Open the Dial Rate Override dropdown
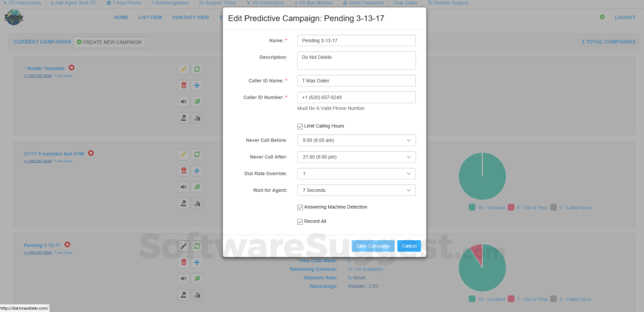644x312 pixels. pyautogui.click(x=356, y=174)
